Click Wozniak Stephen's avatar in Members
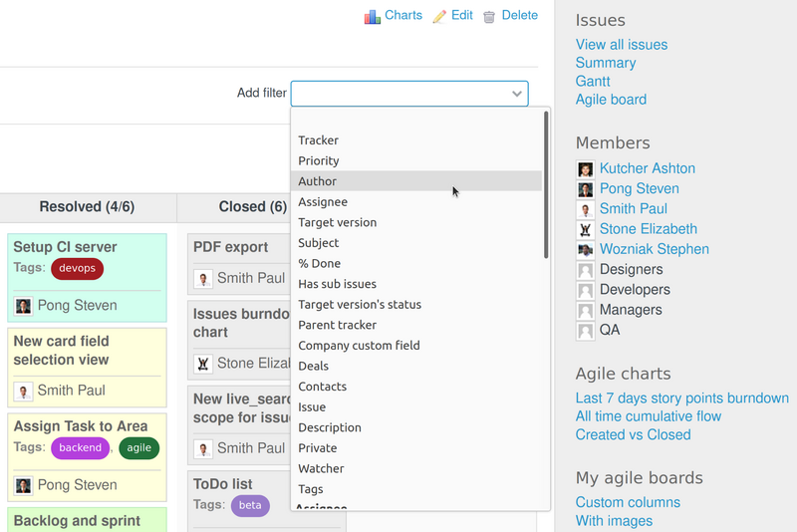Viewport: 797px width, 532px height. pos(585,250)
